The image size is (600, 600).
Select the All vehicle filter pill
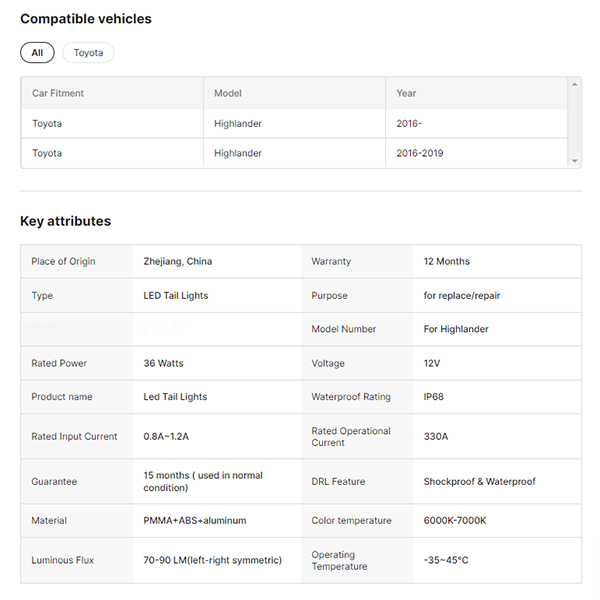(x=37, y=53)
